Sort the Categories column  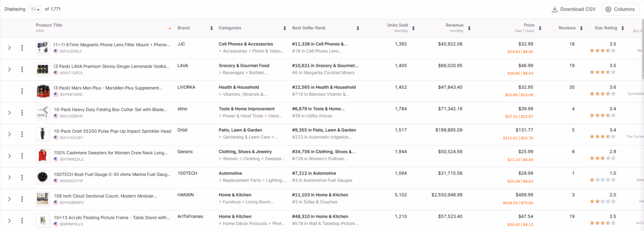[284, 28]
